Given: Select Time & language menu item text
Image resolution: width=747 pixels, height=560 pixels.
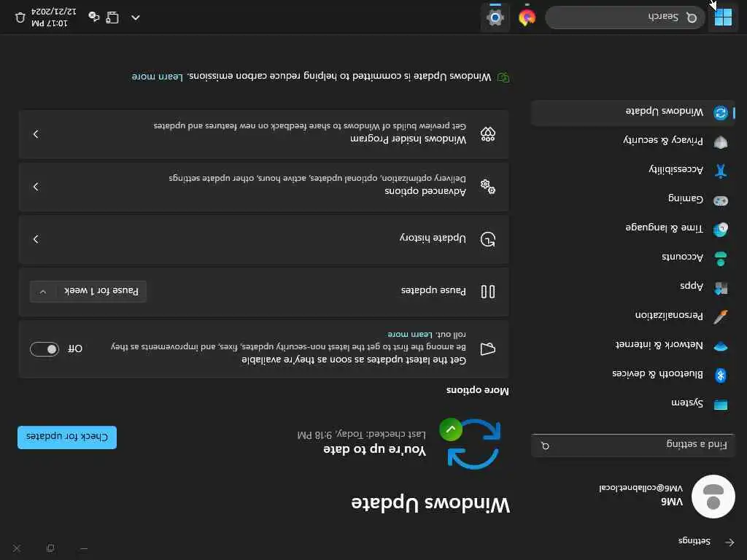Looking at the screenshot, I should (664, 227).
